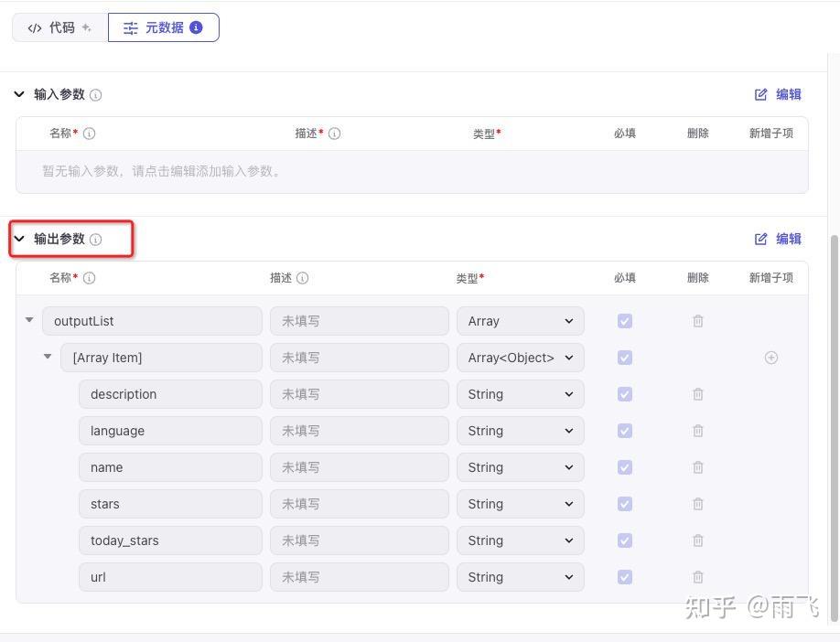Toggle the 必填 checkbox for today_stars
Screen dimensions: 840x642
click(625, 540)
